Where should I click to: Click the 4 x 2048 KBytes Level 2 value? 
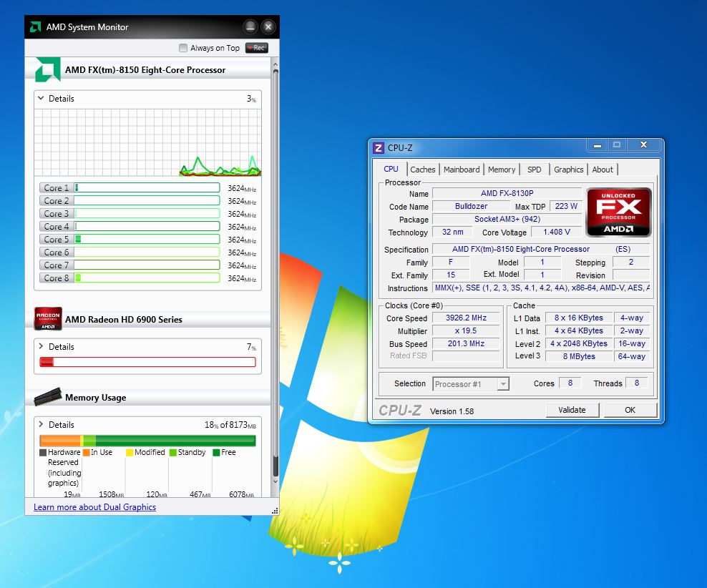pos(579,343)
